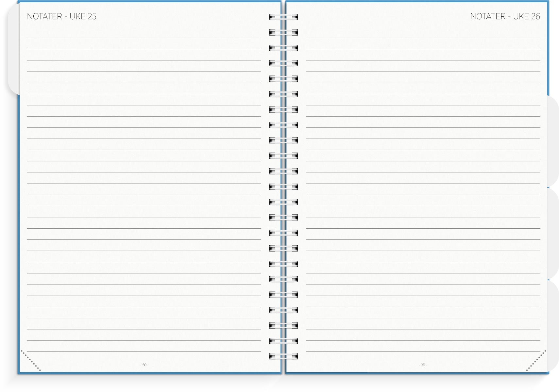The width and height of the screenshot is (559, 392).
Task: Click the word NOTATER on the right page
Action: tap(488, 16)
